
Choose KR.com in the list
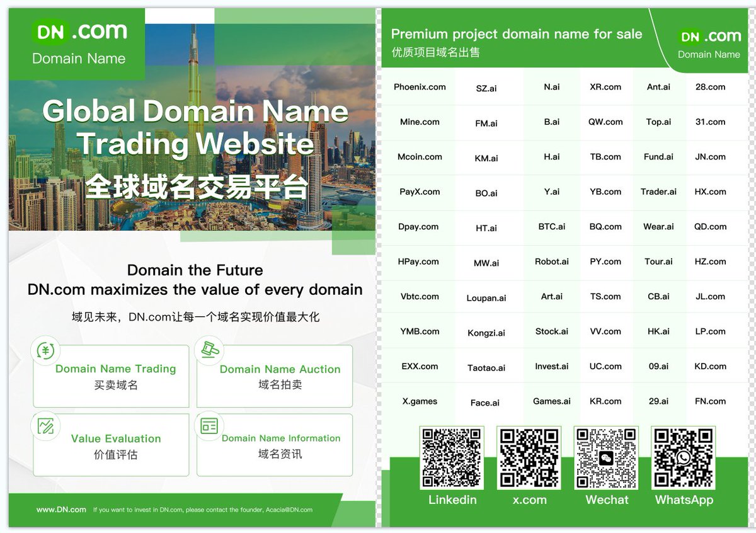click(605, 401)
